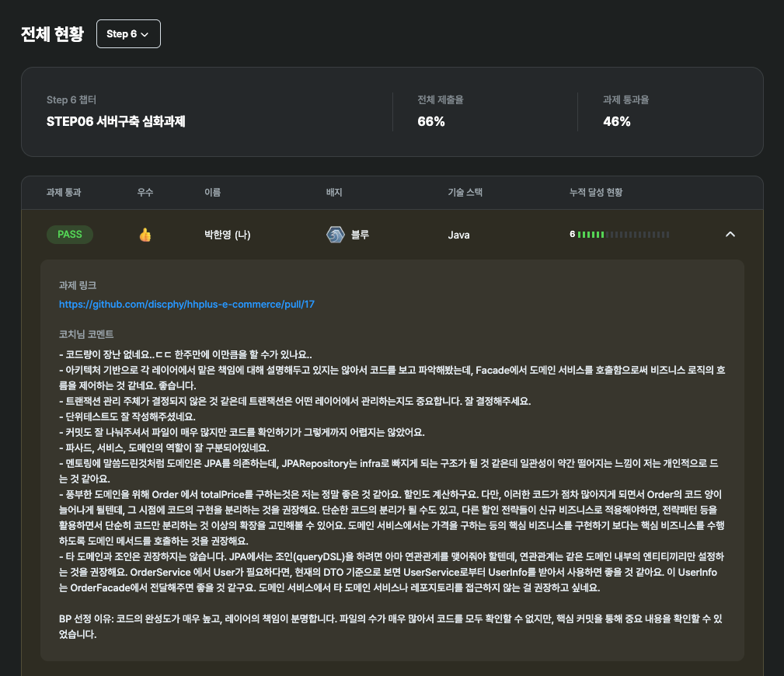The height and width of the screenshot is (676, 784).
Task: Open the Step 6 dropdown
Action: 128,34
